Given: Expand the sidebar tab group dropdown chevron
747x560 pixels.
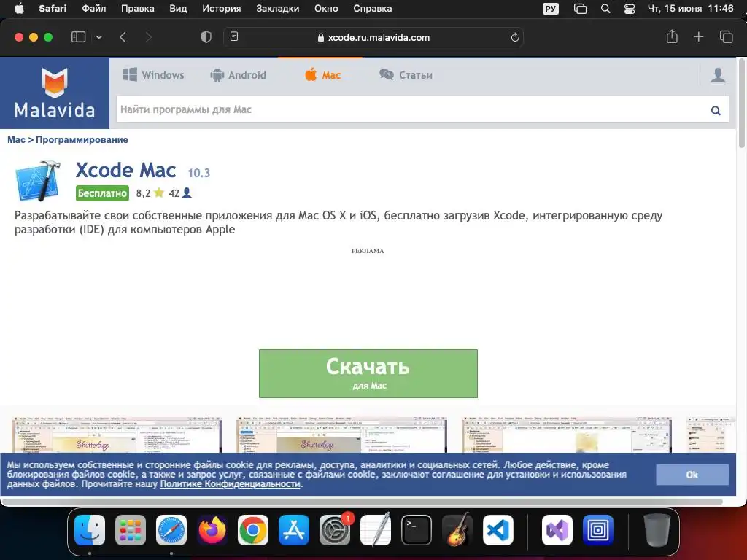Looking at the screenshot, I should 99,37.
